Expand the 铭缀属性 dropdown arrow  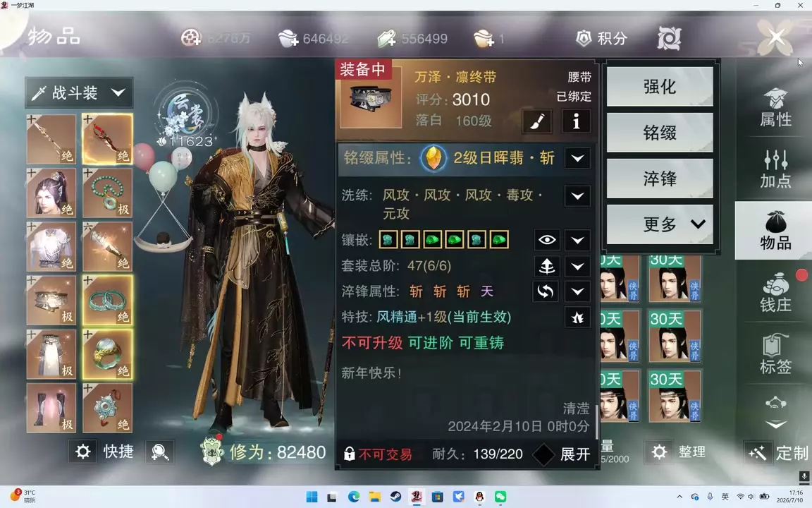coord(577,158)
